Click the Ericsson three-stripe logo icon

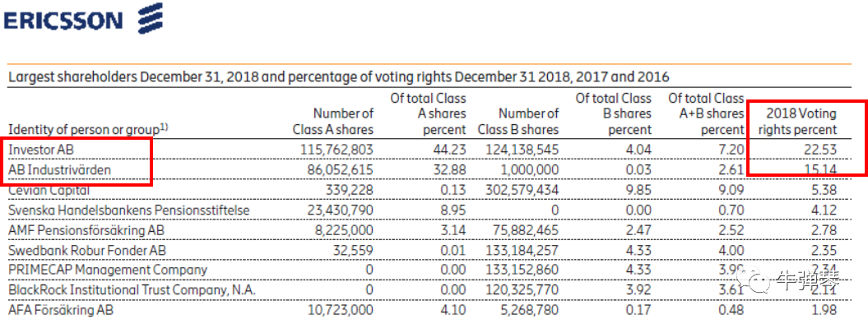pos(150,18)
